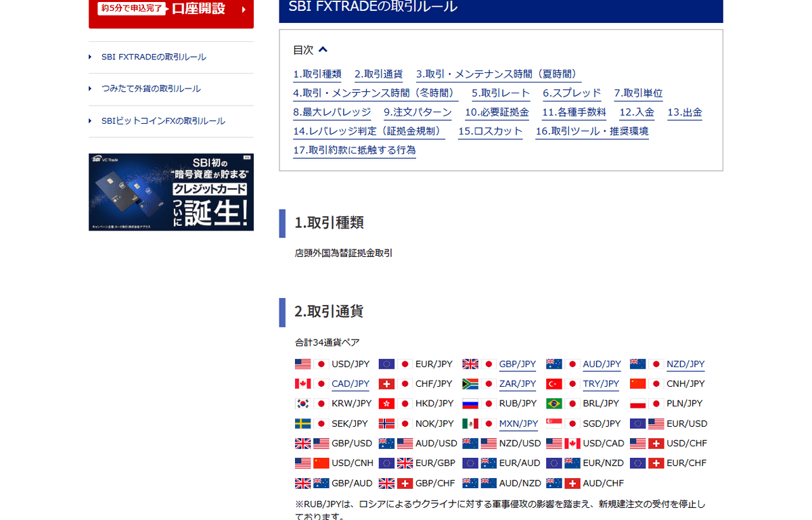812x520 pixels.
Task: Open the GBP/JPY currency pair link
Action: 518,364
